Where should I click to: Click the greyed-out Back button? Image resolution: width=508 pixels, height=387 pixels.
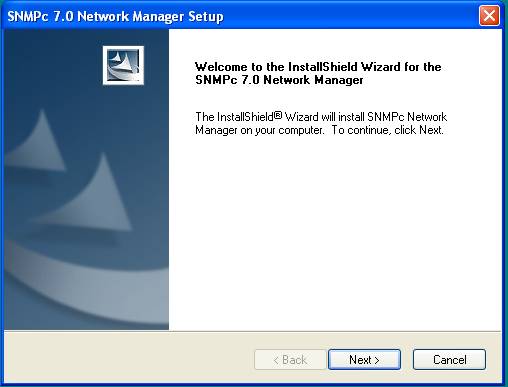tap(290, 359)
